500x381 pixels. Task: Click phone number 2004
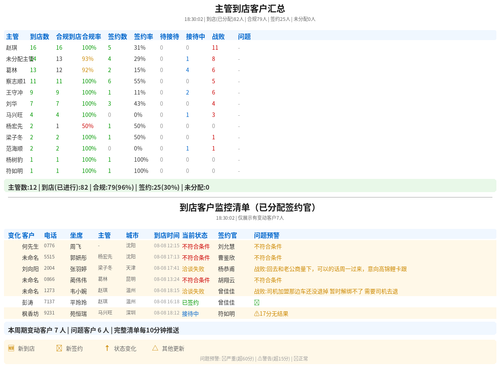coord(49,268)
